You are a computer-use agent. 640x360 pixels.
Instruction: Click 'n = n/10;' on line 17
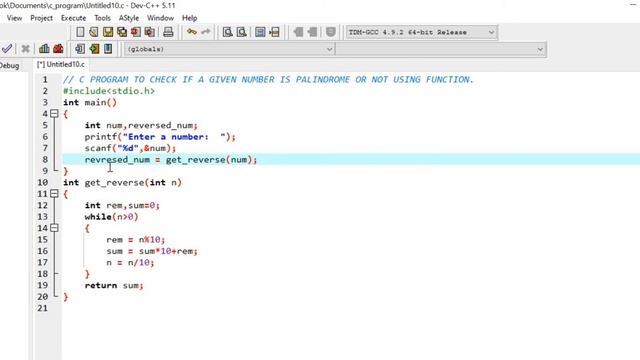(130, 262)
